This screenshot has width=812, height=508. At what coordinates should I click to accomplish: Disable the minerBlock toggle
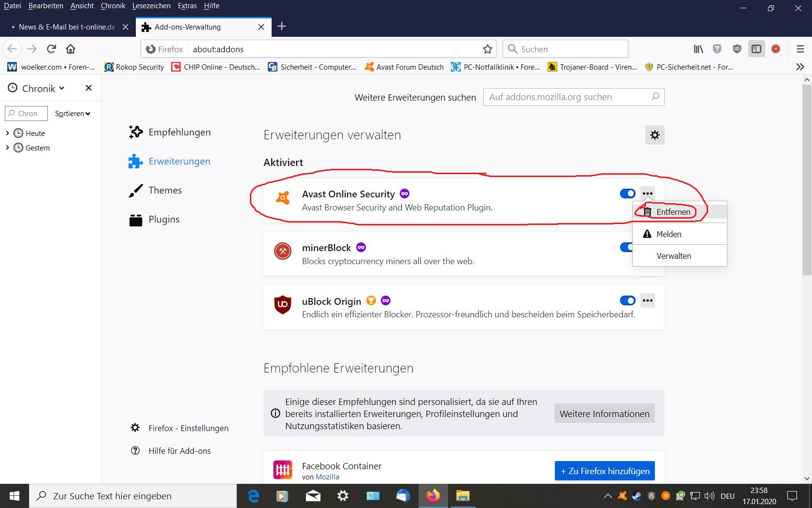[x=626, y=247]
